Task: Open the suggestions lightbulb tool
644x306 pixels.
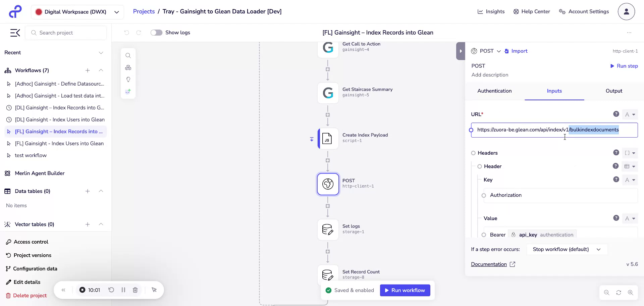Action: (128, 80)
